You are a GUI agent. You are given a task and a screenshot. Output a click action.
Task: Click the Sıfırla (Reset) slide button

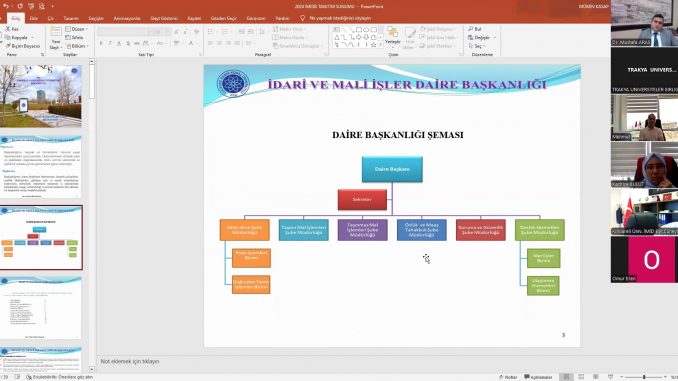click(x=74, y=38)
